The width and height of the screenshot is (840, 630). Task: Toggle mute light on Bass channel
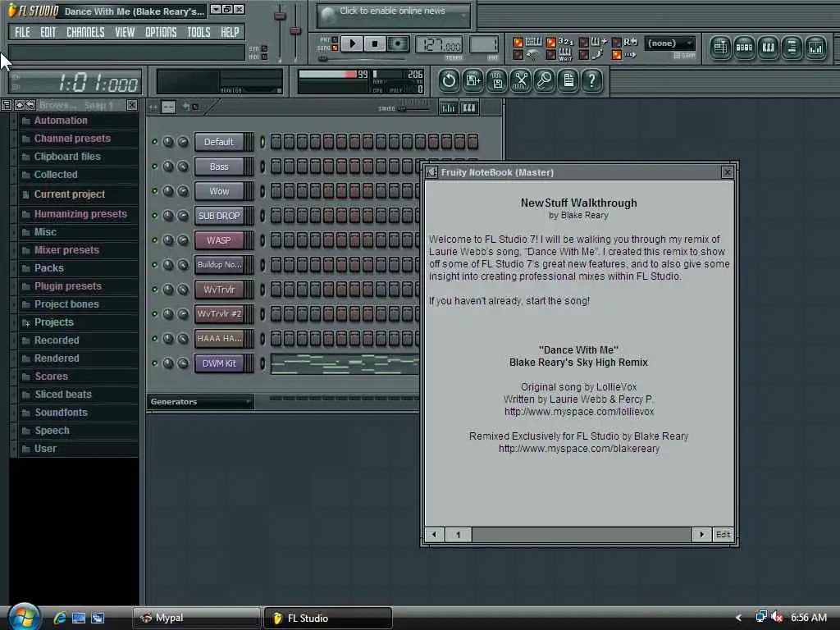click(x=155, y=167)
